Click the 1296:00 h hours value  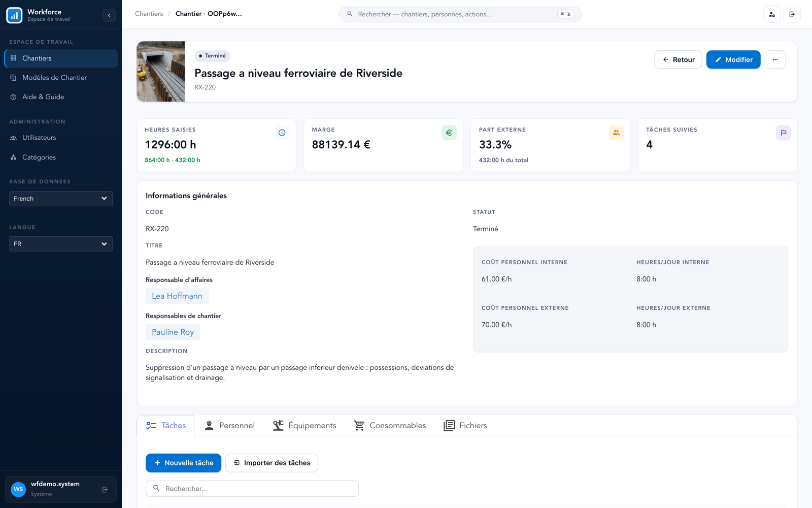pyautogui.click(x=171, y=145)
